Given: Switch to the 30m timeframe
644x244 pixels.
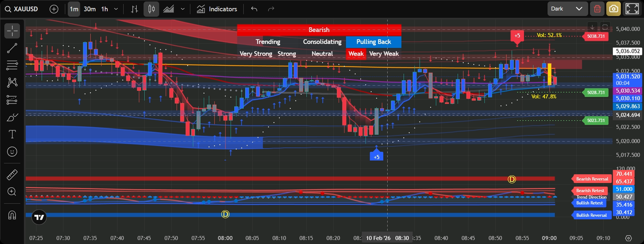Looking at the screenshot, I should [x=90, y=9].
